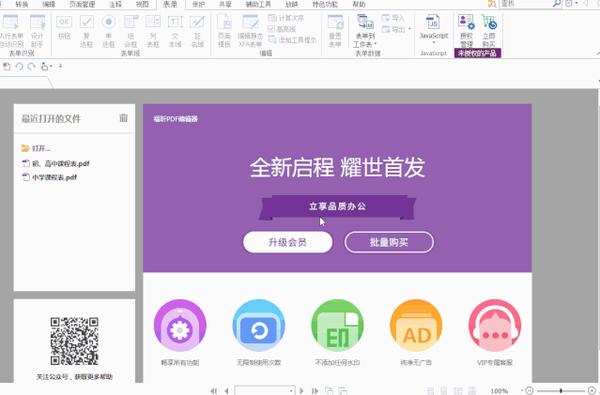Go to next page in status bar

pos(302,391)
